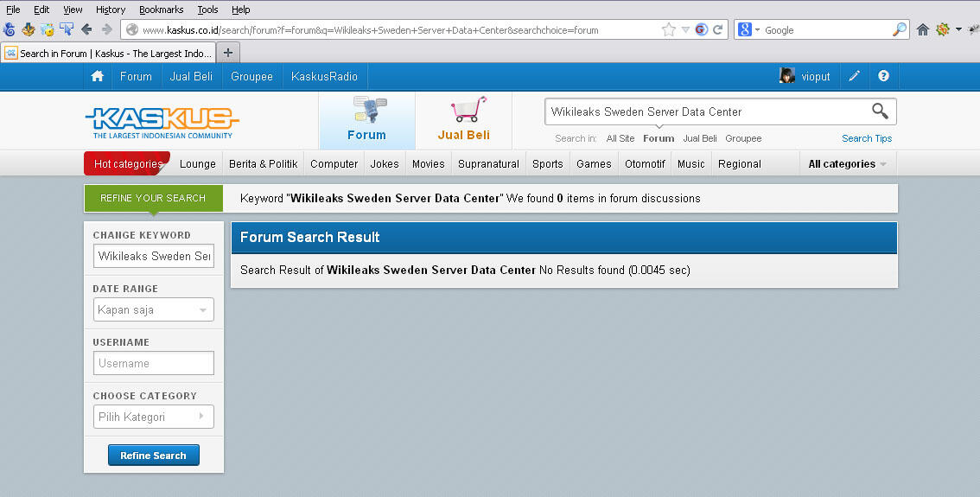Open a new tab with plus button

[228, 53]
